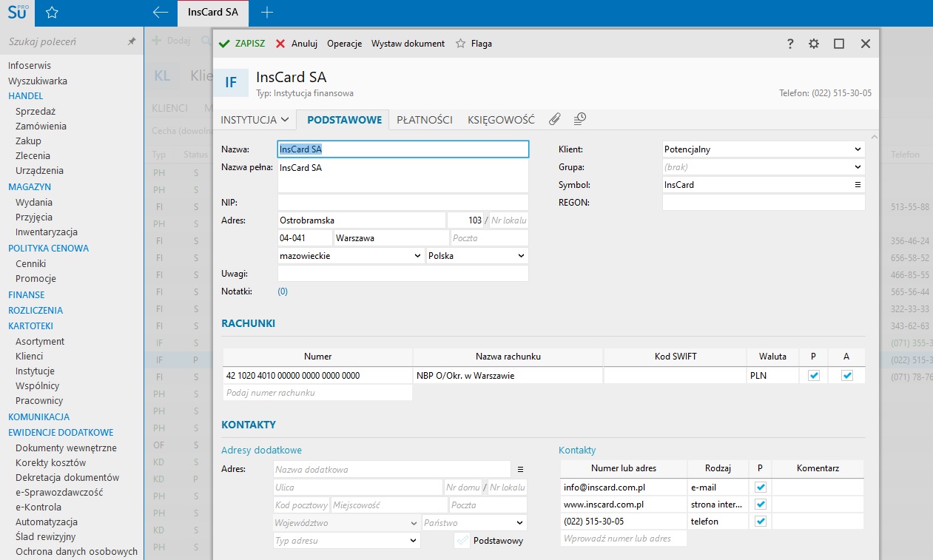Open favorites with the star icon in the top bar
Viewport: 933px width, 560px height.
(x=52, y=13)
